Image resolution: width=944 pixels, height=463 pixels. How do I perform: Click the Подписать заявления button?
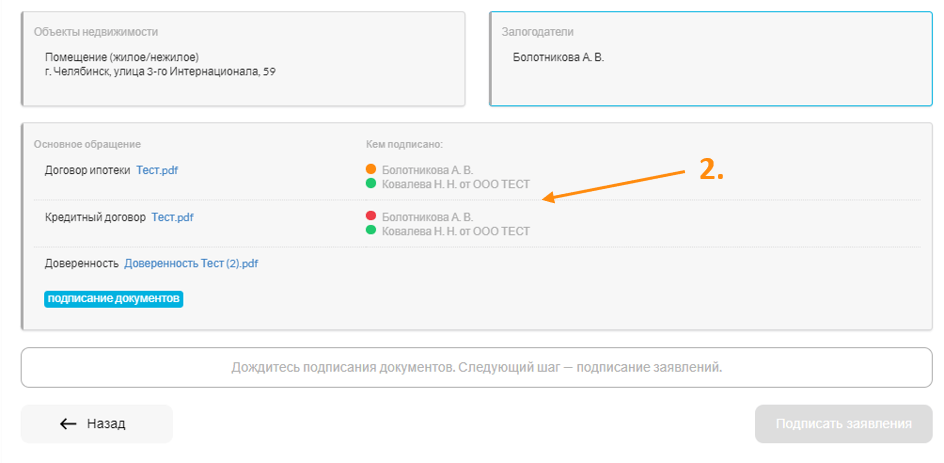pyautogui.click(x=843, y=424)
